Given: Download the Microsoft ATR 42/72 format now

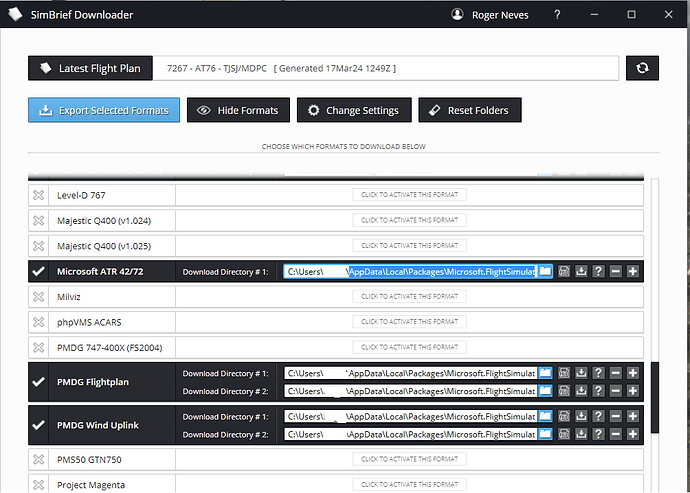Looking at the screenshot, I should (581, 271).
